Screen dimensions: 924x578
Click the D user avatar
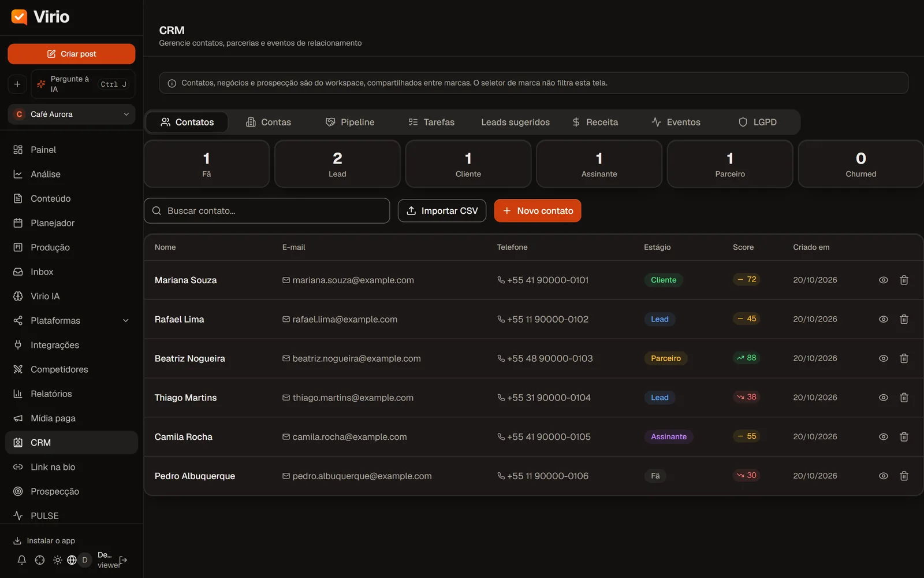[x=85, y=560]
